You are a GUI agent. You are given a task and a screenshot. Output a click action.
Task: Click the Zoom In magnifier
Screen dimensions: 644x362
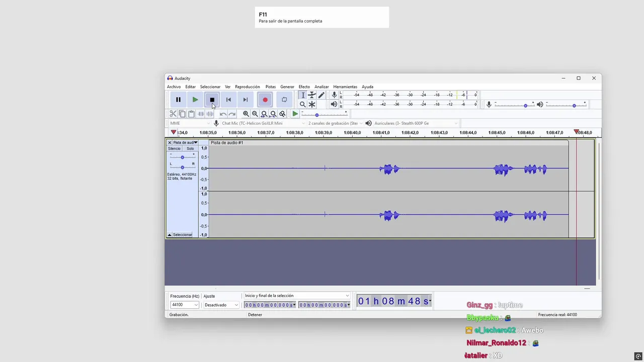(x=246, y=114)
